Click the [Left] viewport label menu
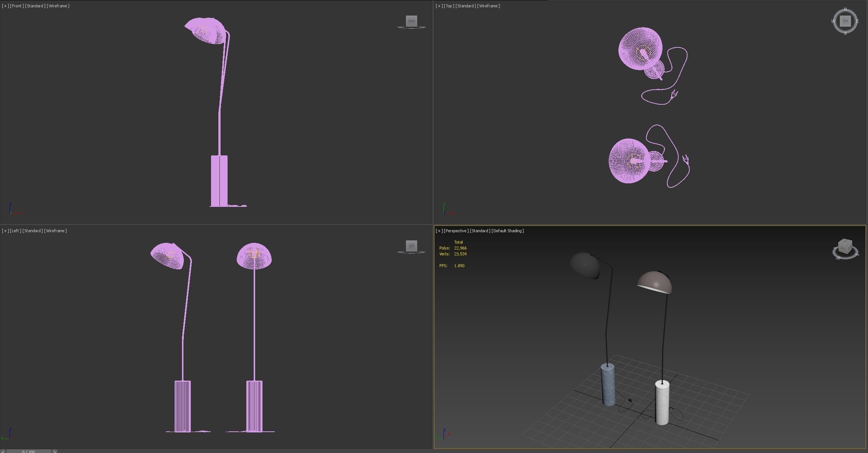868x453 pixels. (x=15, y=231)
